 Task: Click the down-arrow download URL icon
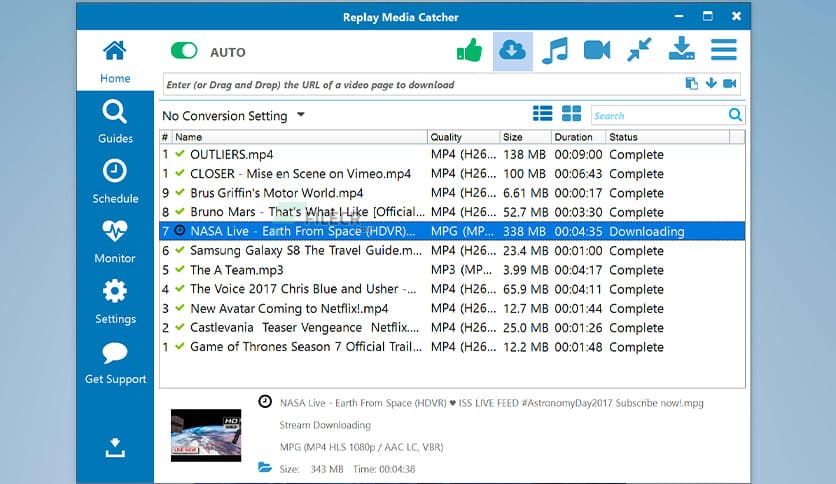click(711, 83)
